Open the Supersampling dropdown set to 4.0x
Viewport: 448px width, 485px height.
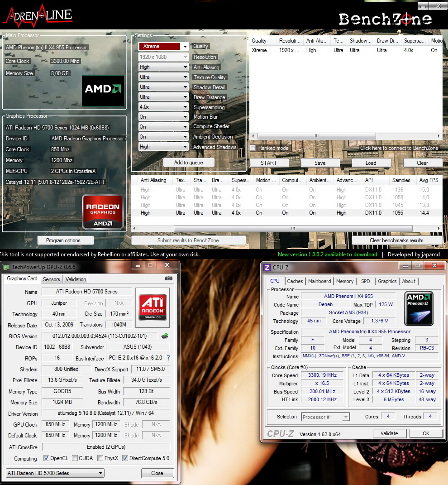click(x=163, y=107)
